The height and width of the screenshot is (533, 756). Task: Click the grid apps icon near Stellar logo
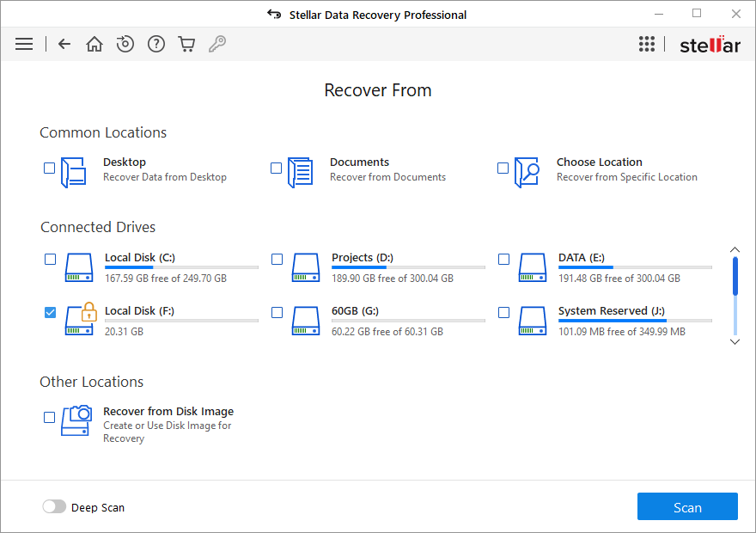pos(647,43)
